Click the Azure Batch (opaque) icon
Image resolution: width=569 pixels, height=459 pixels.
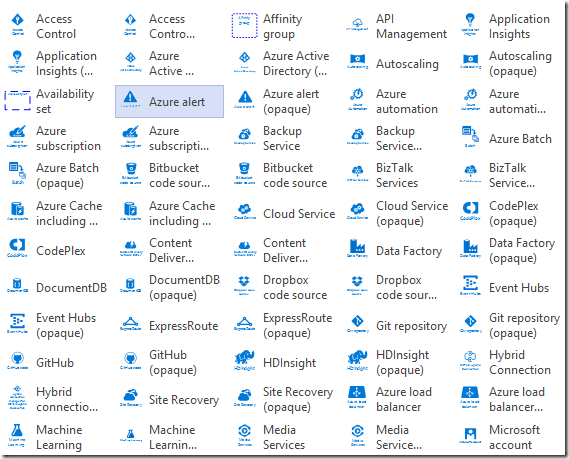(17, 174)
